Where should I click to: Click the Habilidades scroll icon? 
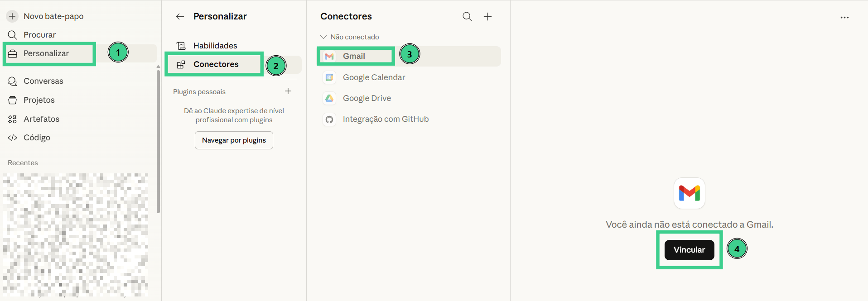click(x=181, y=46)
